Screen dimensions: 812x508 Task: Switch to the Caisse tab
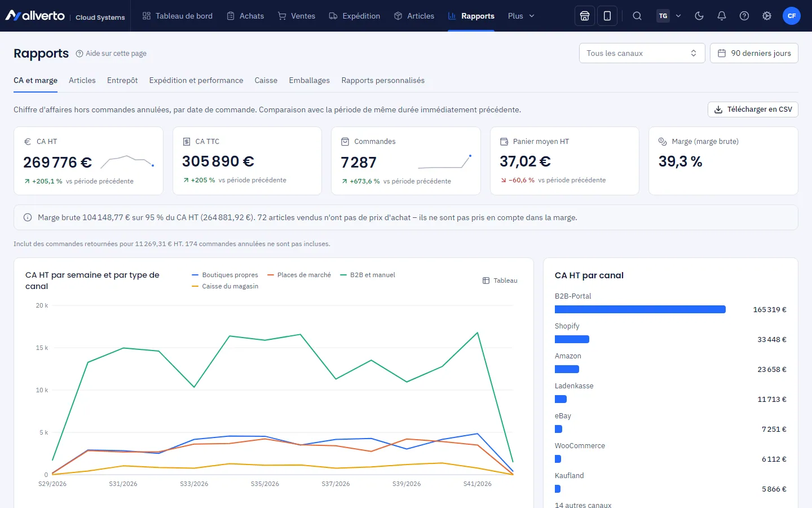tap(266, 80)
